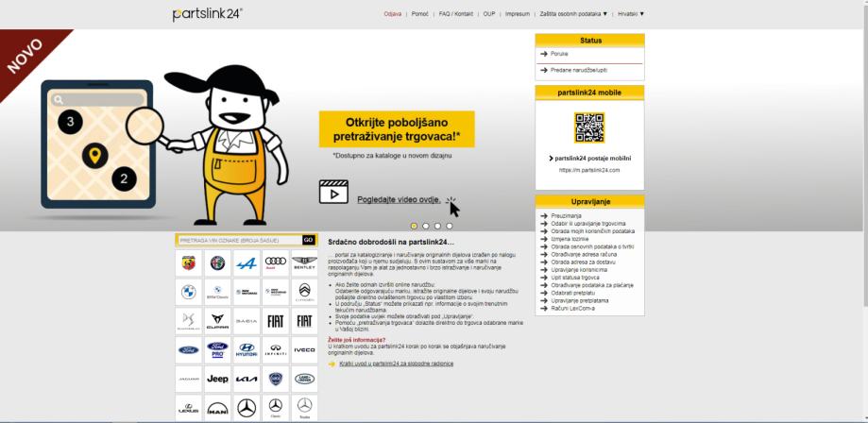Screen dimensions: 868x423
Task: Open the OUP header link
Action: point(489,14)
